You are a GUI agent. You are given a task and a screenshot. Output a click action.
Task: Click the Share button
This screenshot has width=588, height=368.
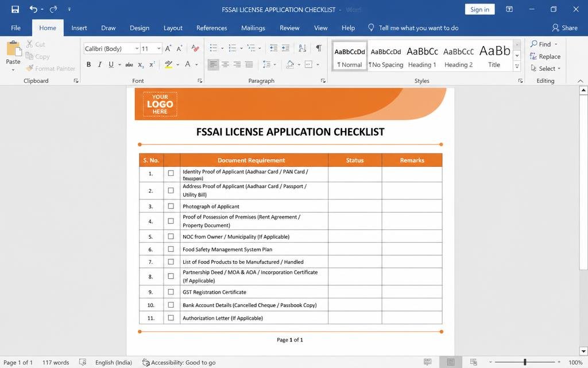pyautogui.click(x=565, y=28)
